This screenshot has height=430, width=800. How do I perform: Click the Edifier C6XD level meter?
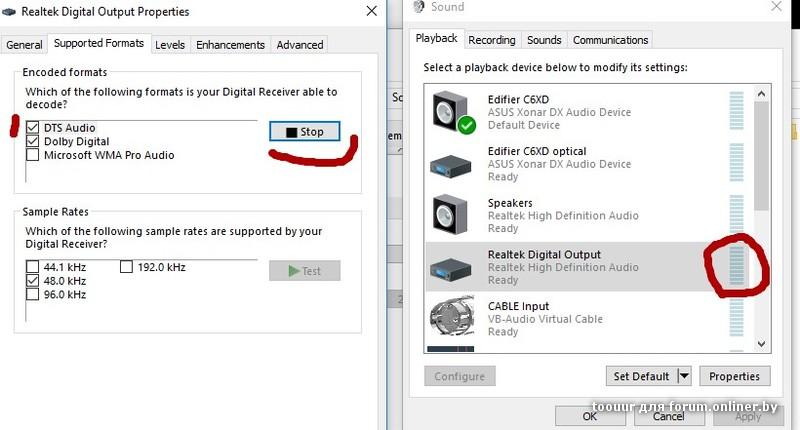tap(736, 111)
